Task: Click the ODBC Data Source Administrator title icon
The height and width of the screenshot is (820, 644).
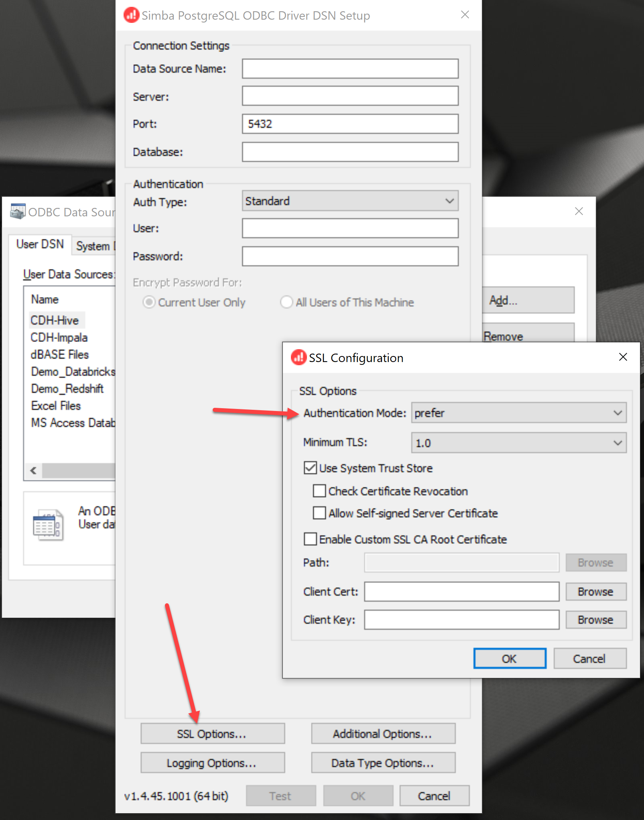Action: coord(18,212)
